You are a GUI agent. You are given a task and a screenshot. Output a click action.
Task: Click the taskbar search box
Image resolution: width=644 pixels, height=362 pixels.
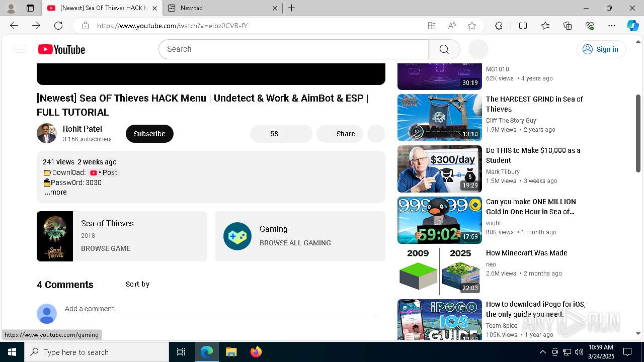pyautogui.click(x=97, y=352)
